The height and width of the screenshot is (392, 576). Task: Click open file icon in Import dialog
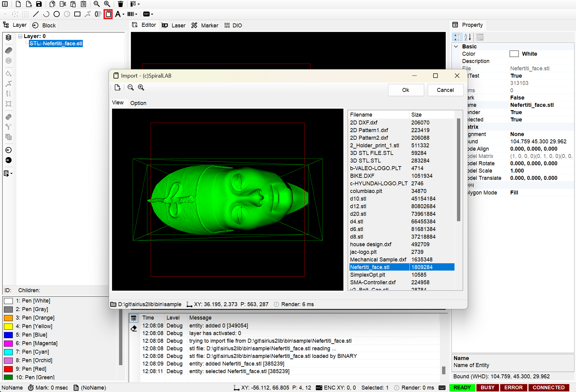click(x=118, y=88)
